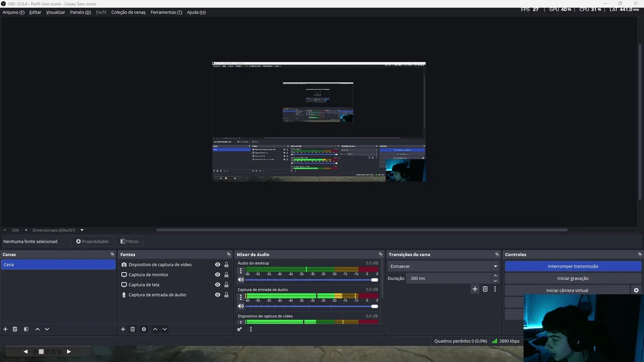Click Propriedades button
The height and width of the screenshot is (362, 644).
click(93, 241)
